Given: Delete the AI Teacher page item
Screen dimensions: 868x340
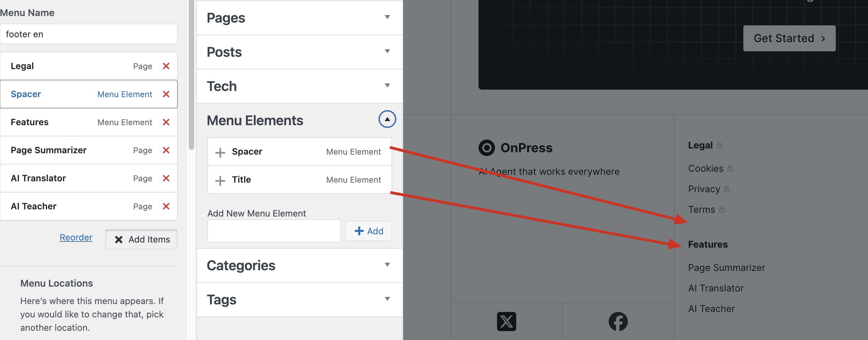Looking at the screenshot, I should 166,206.
